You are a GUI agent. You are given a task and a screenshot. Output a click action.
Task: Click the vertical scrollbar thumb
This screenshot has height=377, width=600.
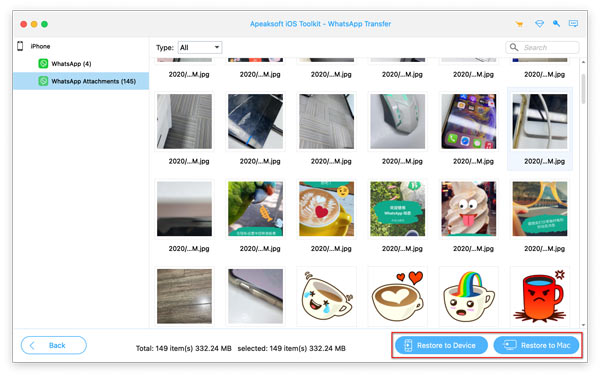(583, 89)
